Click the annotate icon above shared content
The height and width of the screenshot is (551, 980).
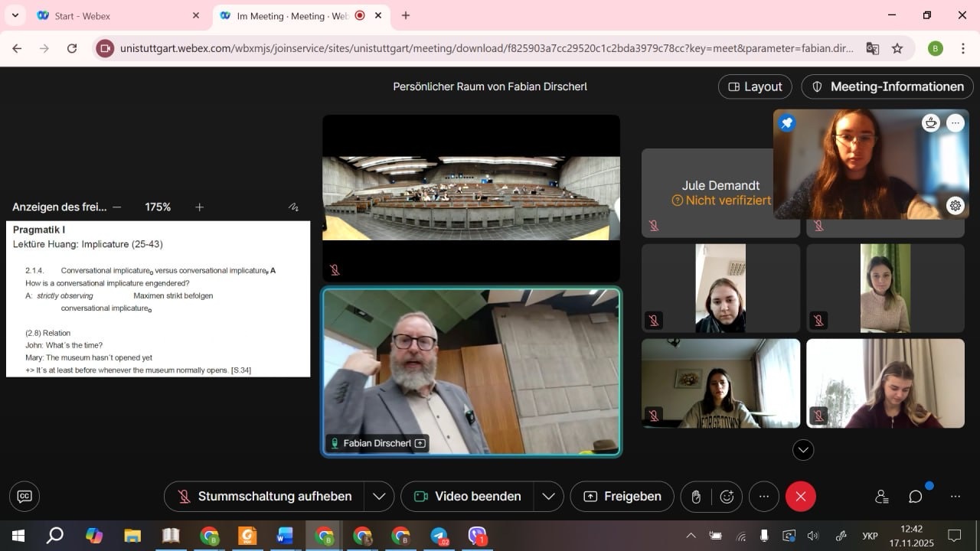pos(293,207)
